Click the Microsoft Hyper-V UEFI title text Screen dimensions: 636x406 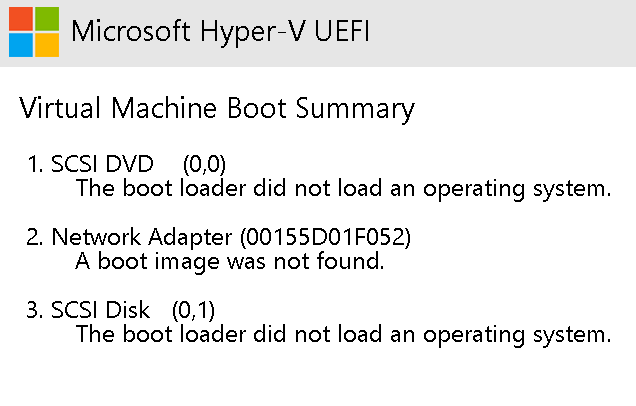(x=220, y=32)
